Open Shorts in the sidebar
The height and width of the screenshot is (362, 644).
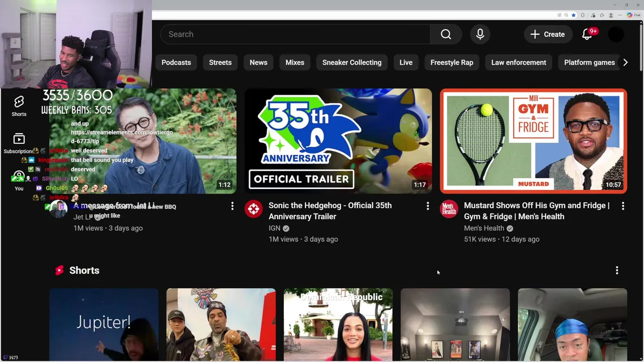(19, 106)
